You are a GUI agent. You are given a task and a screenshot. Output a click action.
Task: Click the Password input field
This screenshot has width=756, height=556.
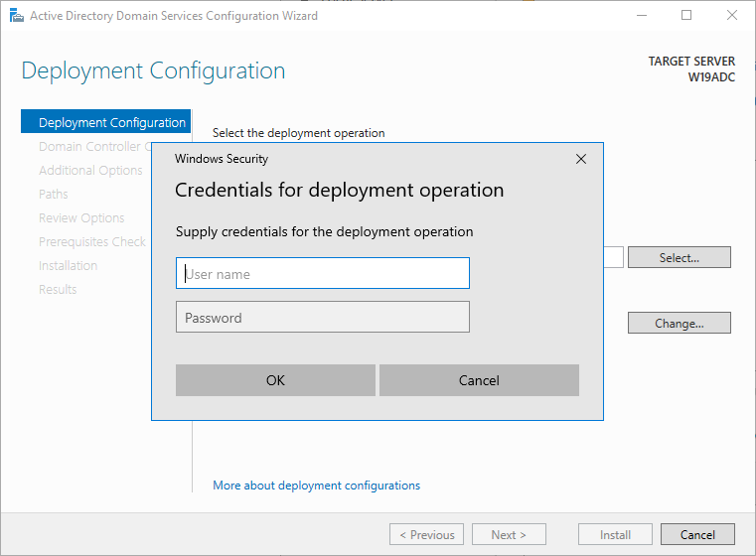click(323, 317)
